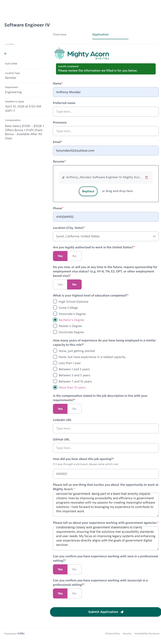The image size is (161, 644).
Task: Click into the LinkedIn URL field
Action: click(x=106, y=428)
